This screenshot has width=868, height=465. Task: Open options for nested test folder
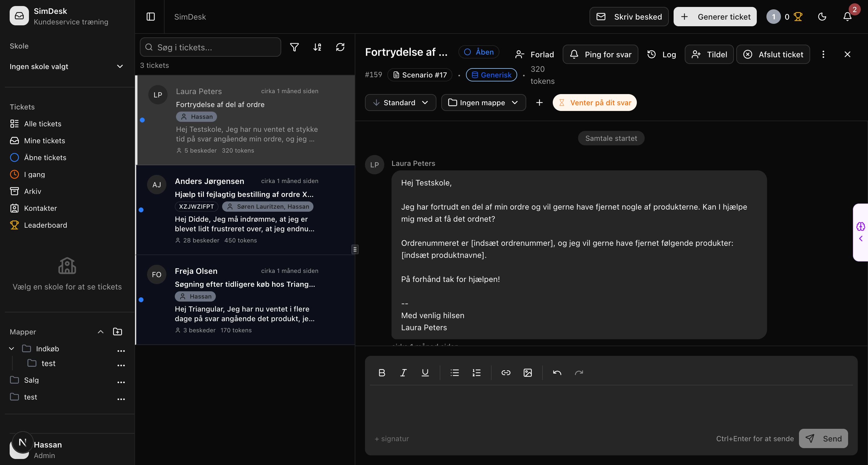(x=121, y=365)
